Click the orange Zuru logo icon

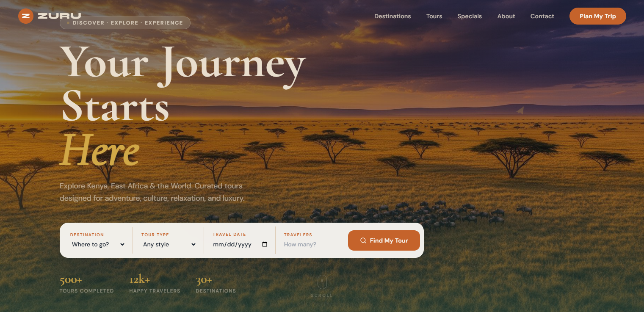tap(26, 16)
